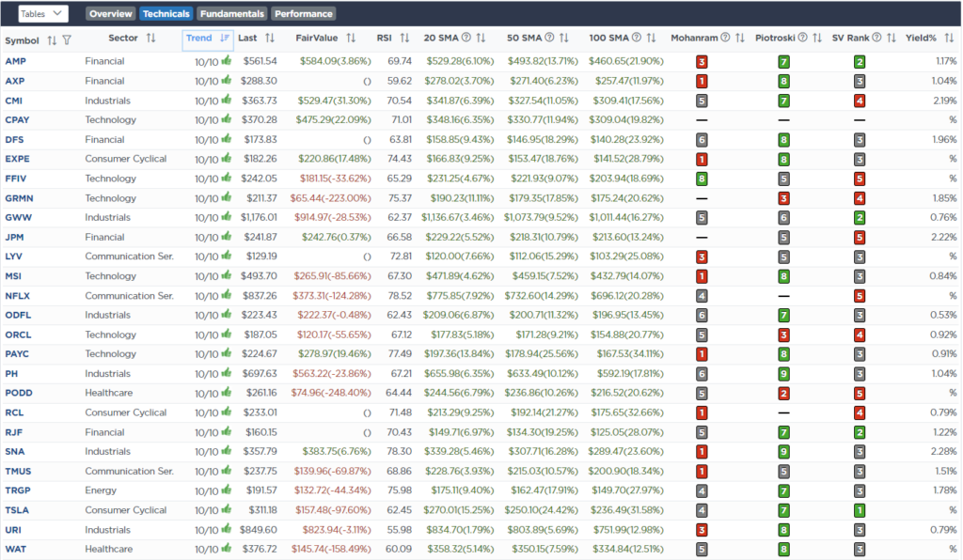
Task: Click the red Mohanram score badge for AXP
Action: click(x=702, y=81)
